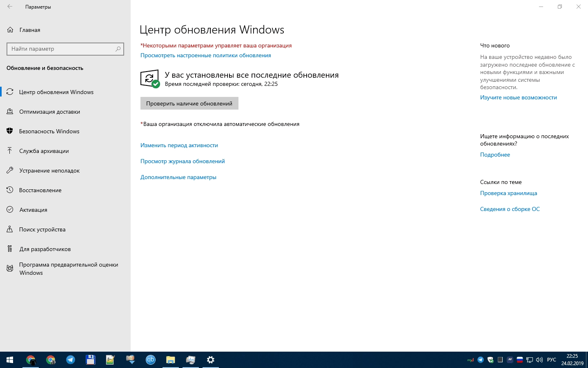Open the volume speaker tray icon
588x368 pixels.
(539, 360)
